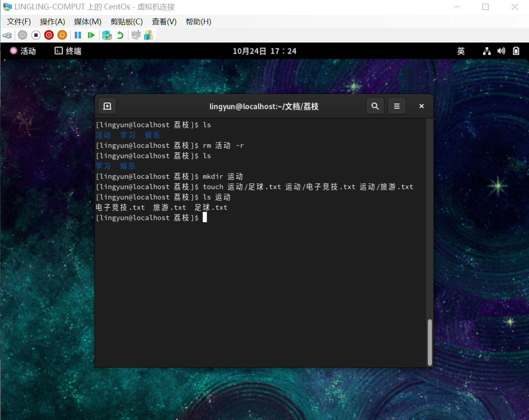Open the 文件(F) menu
This screenshot has height=420, width=529.
pyautogui.click(x=19, y=22)
